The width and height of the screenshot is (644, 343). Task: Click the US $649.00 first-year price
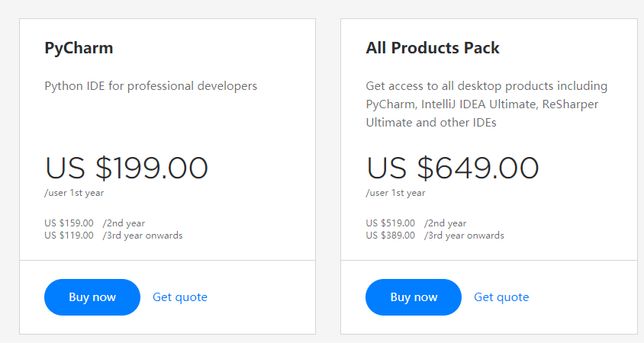[x=452, y=168]
